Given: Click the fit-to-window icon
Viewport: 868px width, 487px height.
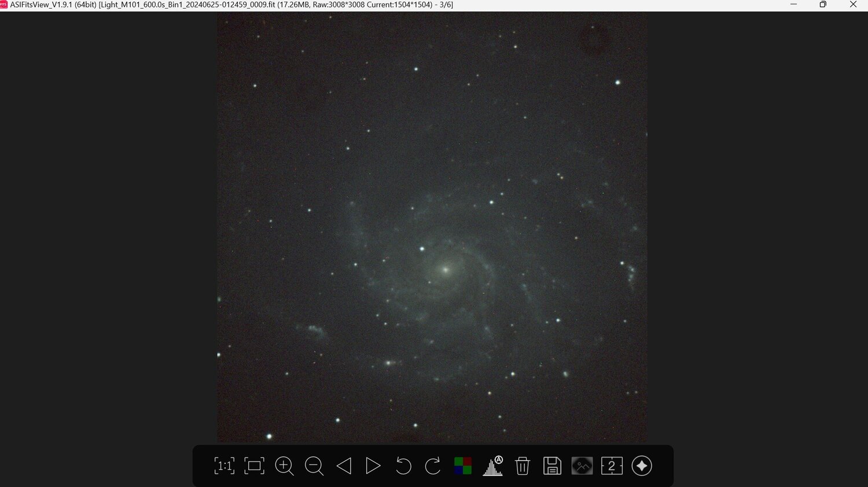Looking at the screenshot, I should [254, 466].
